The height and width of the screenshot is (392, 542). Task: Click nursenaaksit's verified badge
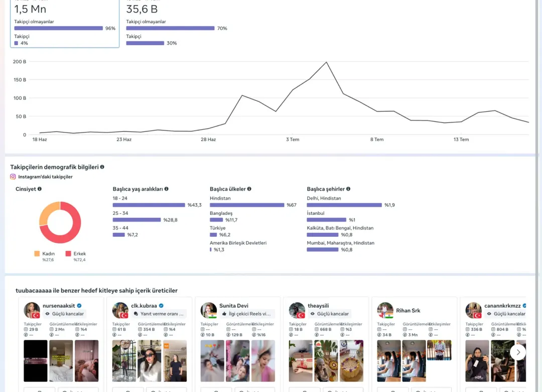[79, 306]
